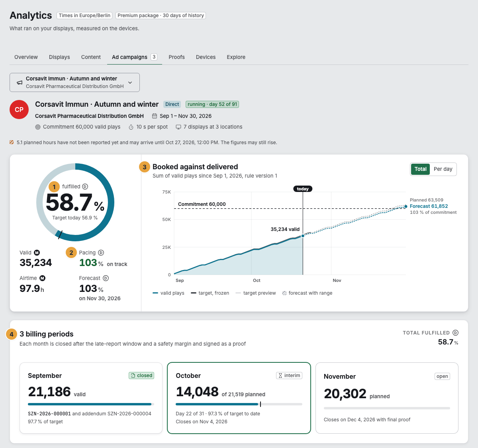Click the proof number SZN-2026-000001
Screen dimensions: 478x448
(x=49, y=414)
